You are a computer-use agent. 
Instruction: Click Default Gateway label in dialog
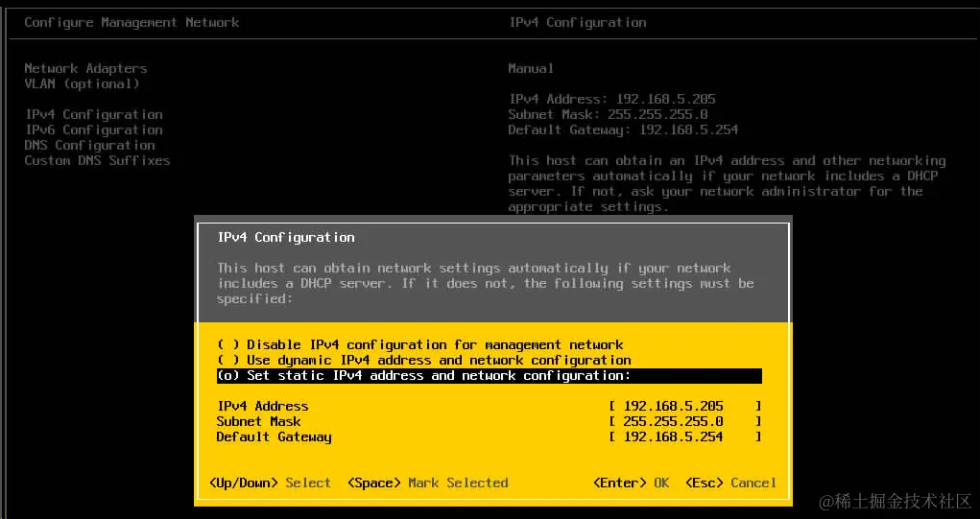274,436
